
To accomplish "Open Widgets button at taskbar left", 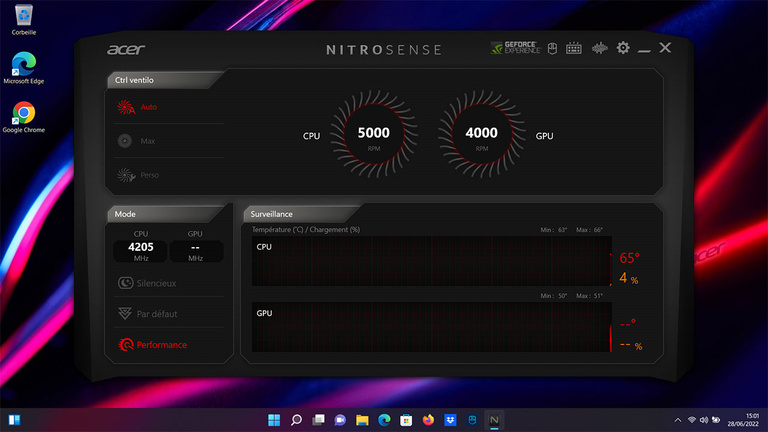I will point(14,420).
